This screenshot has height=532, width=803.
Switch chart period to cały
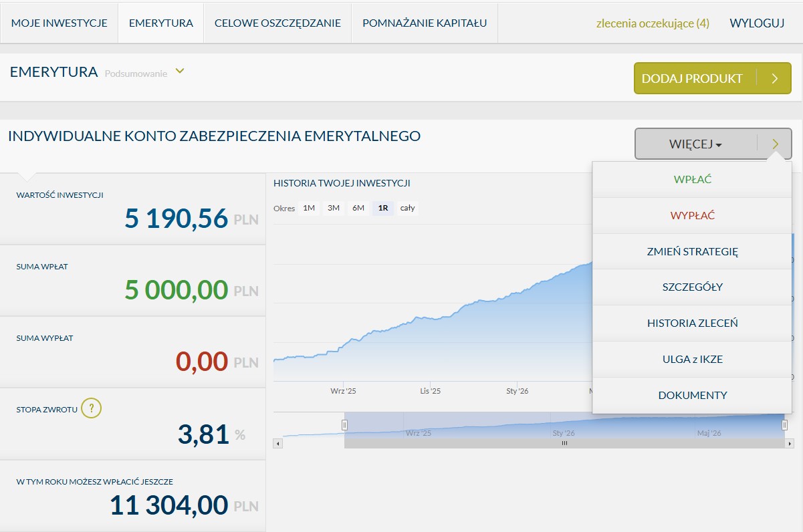pyautogui.click(x=408, y=208)
